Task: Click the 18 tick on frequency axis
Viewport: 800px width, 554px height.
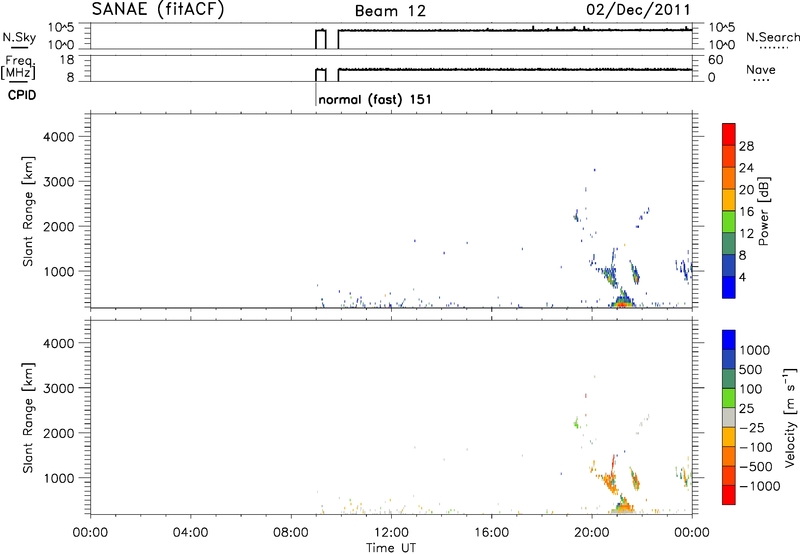Action: 67,59
